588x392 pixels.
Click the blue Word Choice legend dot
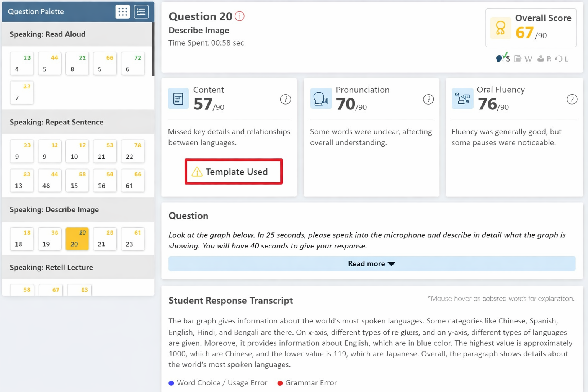point(171,383)
